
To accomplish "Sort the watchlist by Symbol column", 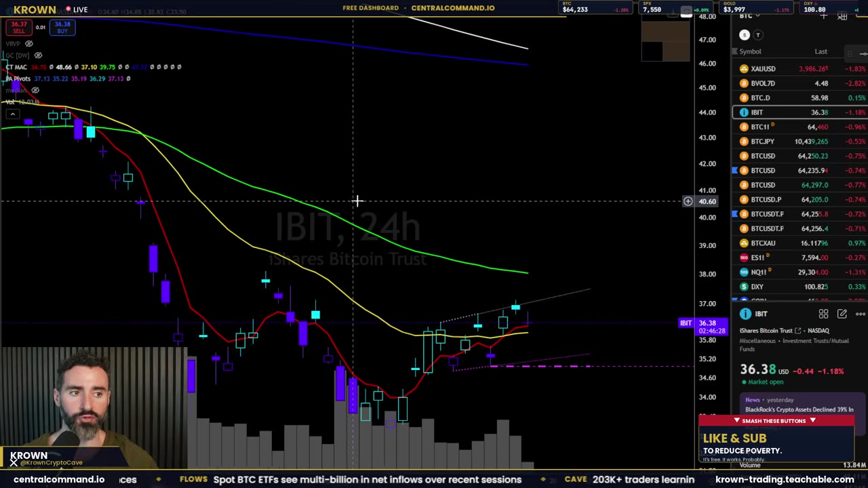I will coord(750,52).
